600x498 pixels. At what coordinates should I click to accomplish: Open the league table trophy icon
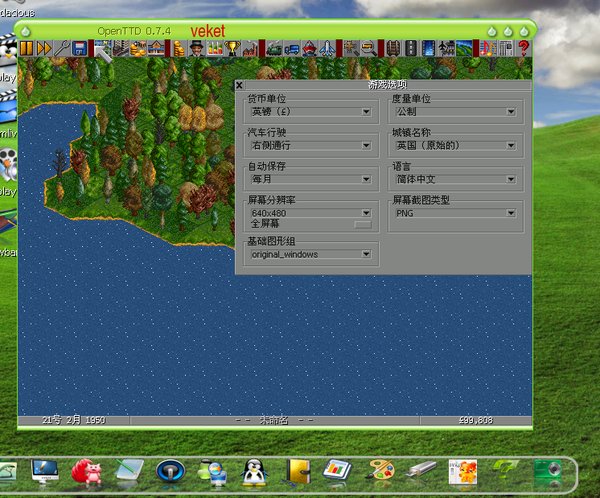pos(232,49)
